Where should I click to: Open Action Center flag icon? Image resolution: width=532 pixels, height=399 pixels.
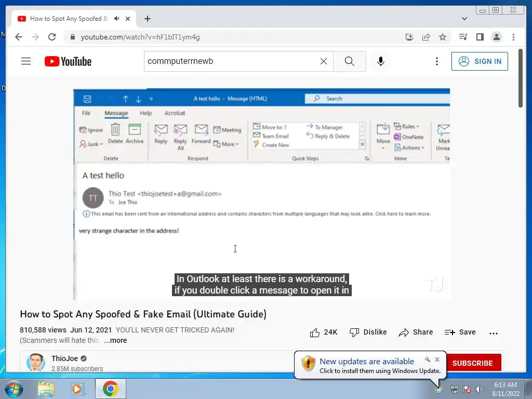(x=467, y=389)
